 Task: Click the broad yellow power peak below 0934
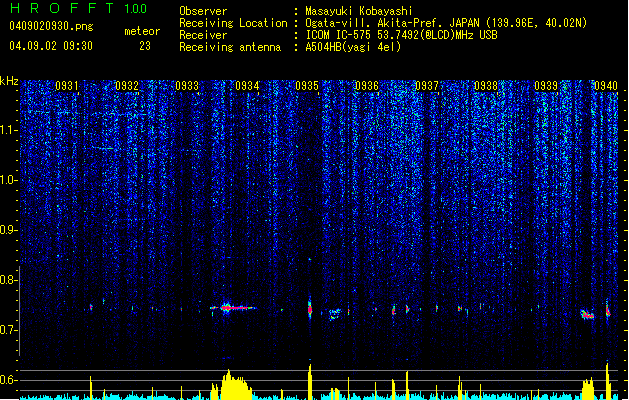235,386
